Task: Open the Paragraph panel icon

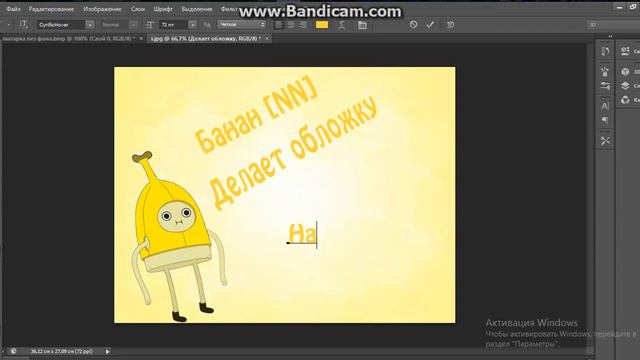Action: tap(605, 120)
